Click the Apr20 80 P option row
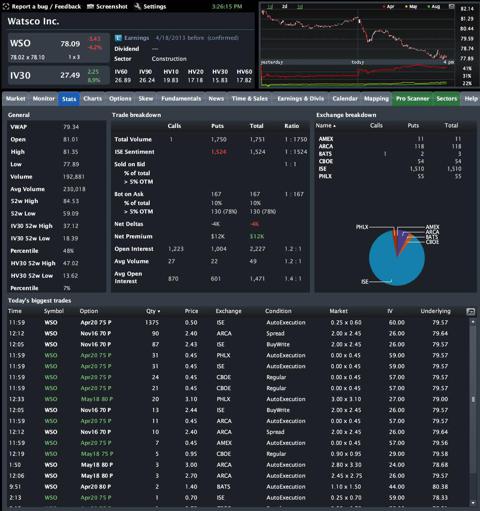The width and height of the screenshot is (480, 511). click(x=238, y=487)
